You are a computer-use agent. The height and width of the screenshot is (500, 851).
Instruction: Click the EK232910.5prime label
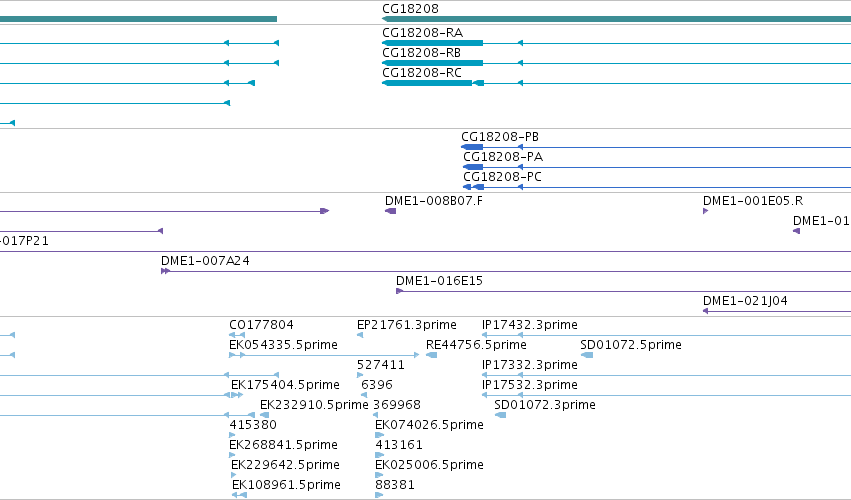[314, 405]
